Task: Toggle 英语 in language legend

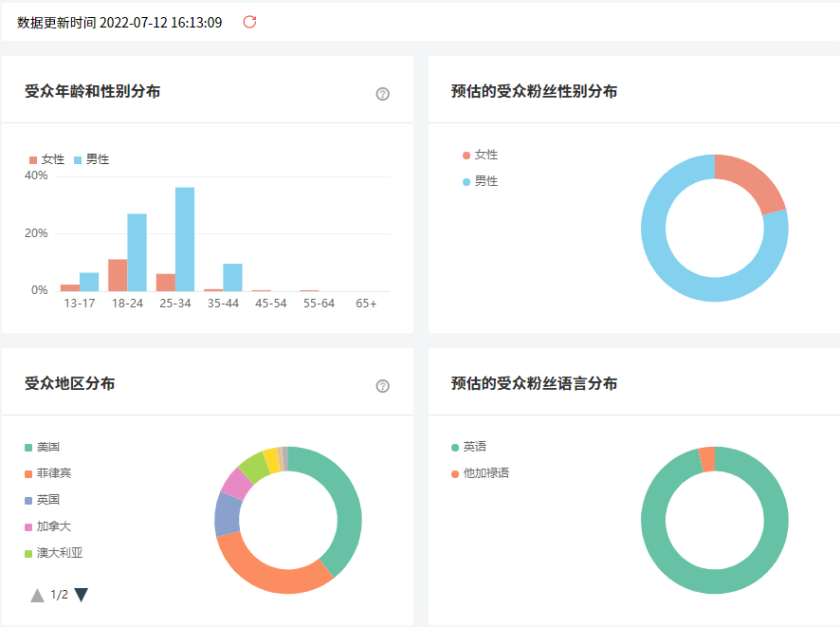Action: click(469, 447)
